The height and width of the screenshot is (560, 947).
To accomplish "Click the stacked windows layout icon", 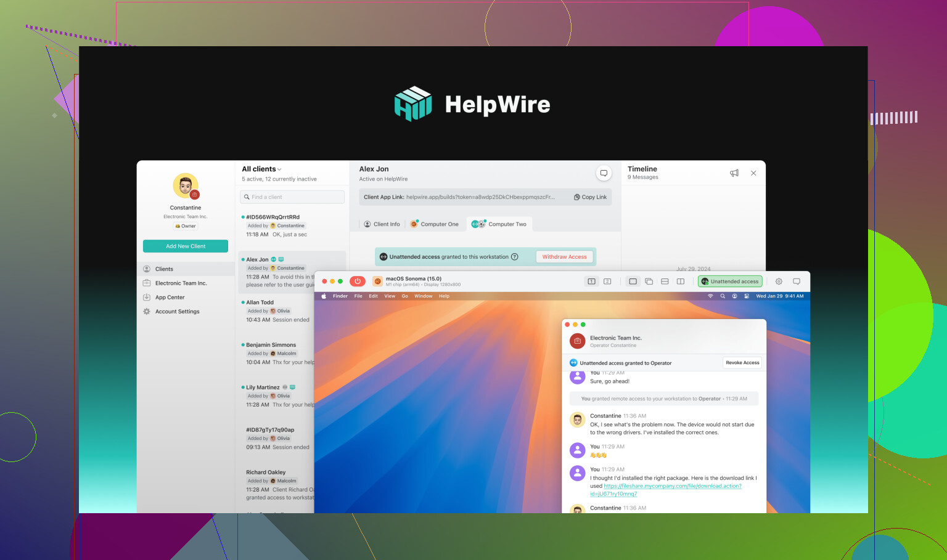I will click(649, 281).
